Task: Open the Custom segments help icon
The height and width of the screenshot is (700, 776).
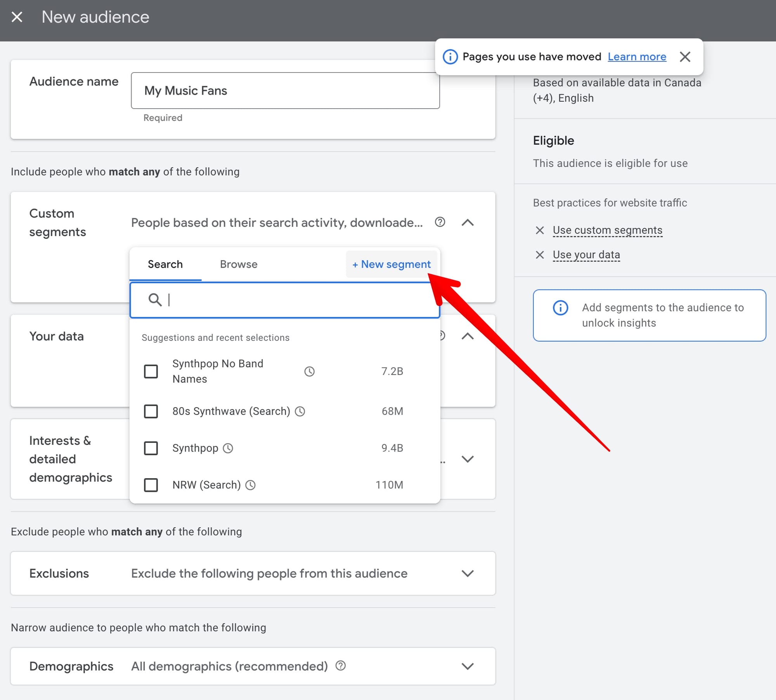Action: coord(440,222)
